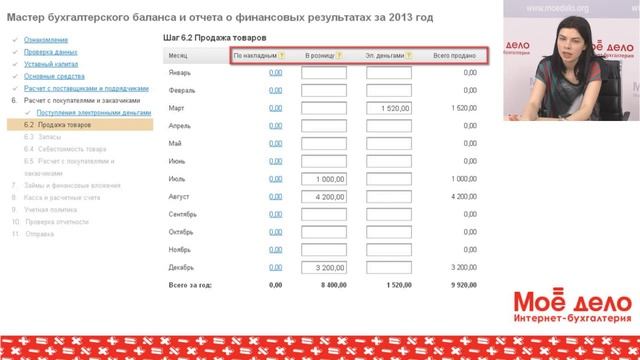
Task: Click the Всего продано column header
Action: click(454, 56)
